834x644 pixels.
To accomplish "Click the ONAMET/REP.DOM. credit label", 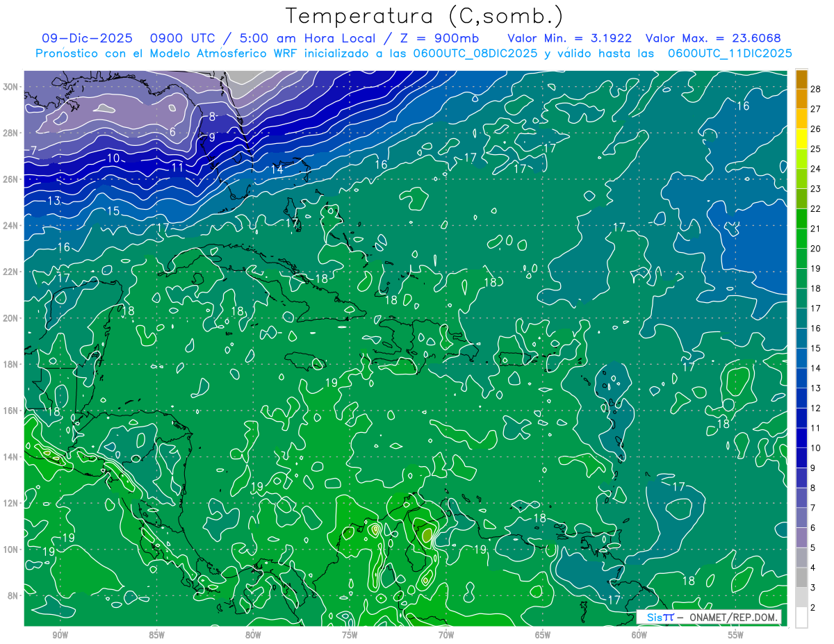I will [732, 617].
